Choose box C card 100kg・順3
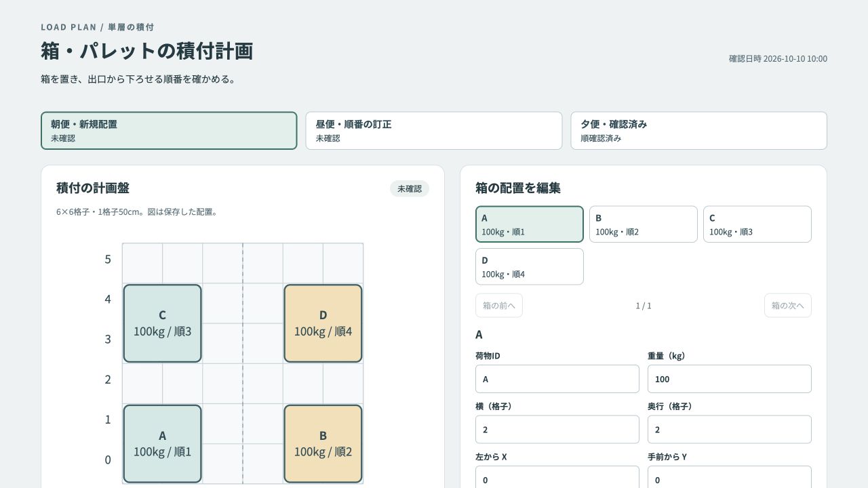 [757, 224]
